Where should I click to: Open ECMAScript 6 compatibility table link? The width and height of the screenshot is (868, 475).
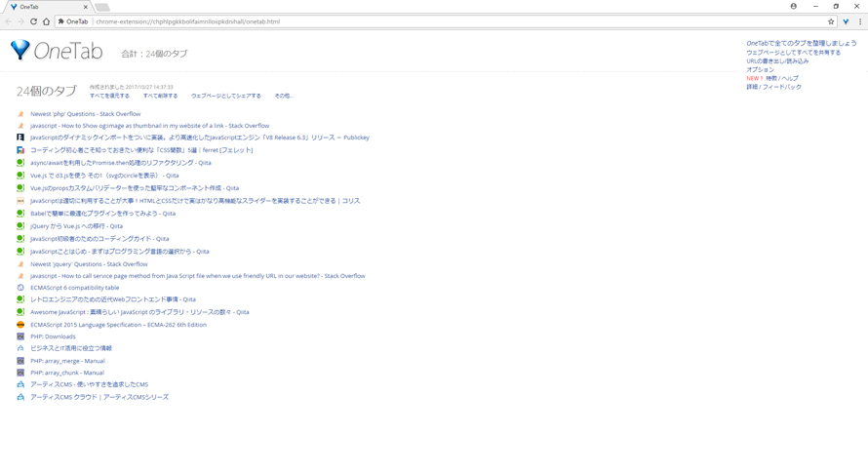click(75, 288)
